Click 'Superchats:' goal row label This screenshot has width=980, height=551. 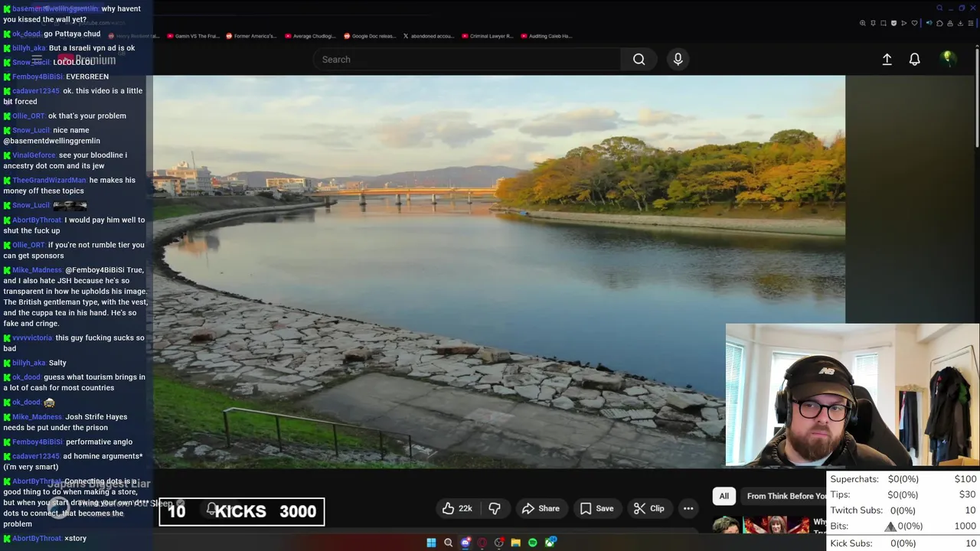pyautogui.click(x=854, y=479)
